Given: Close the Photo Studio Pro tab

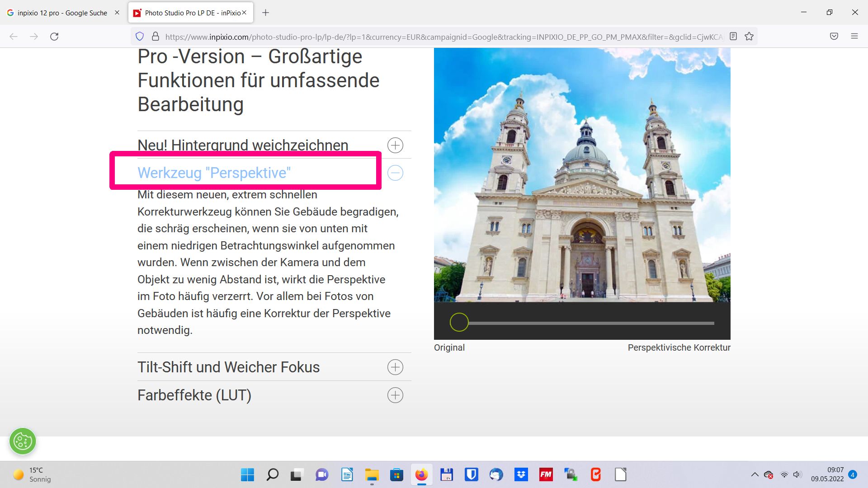Looking at the screenshot, I should point(244,13).
